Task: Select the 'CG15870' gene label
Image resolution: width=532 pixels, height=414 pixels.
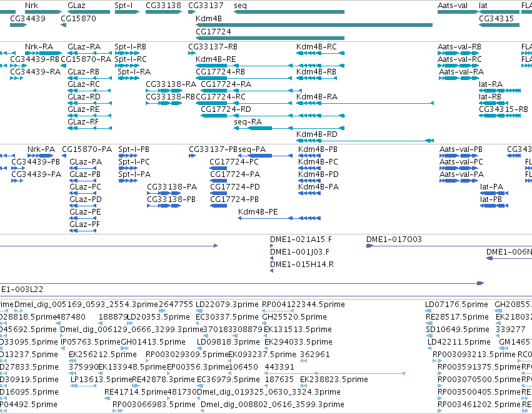Action: click(78, 19)
